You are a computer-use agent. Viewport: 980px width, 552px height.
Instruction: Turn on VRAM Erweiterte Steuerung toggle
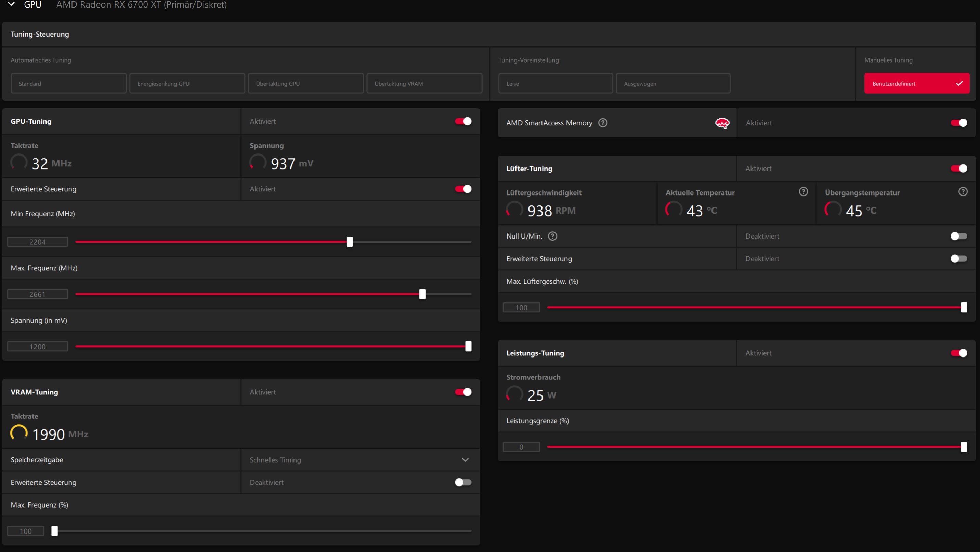[x=463, y=482]
